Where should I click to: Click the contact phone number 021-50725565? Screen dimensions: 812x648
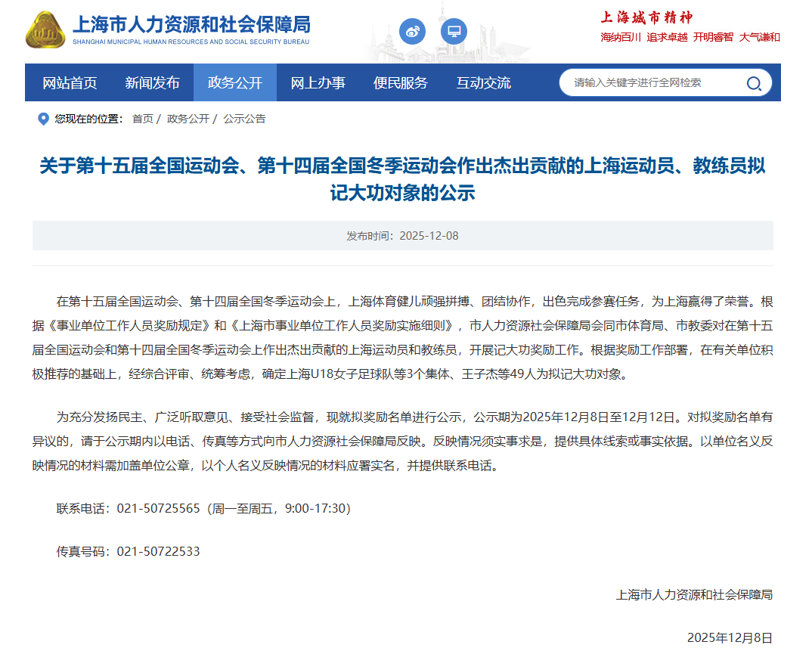[158, 509]
